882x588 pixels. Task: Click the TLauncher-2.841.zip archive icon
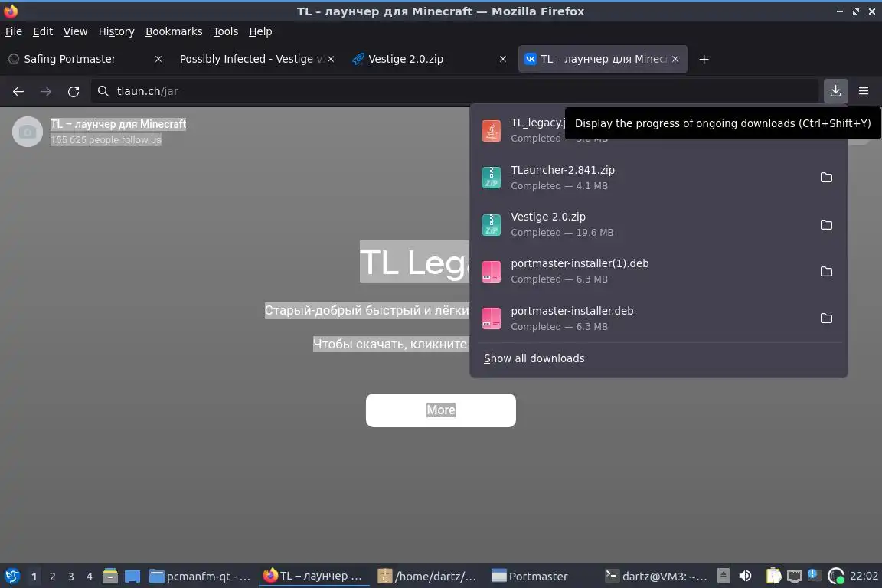[491, 178]
